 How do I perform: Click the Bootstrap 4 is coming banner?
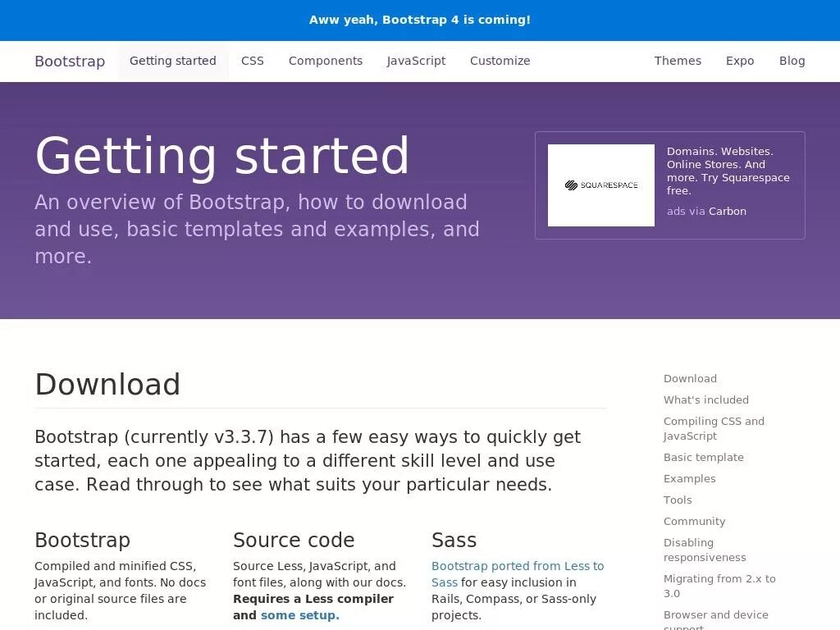[419, 20]
